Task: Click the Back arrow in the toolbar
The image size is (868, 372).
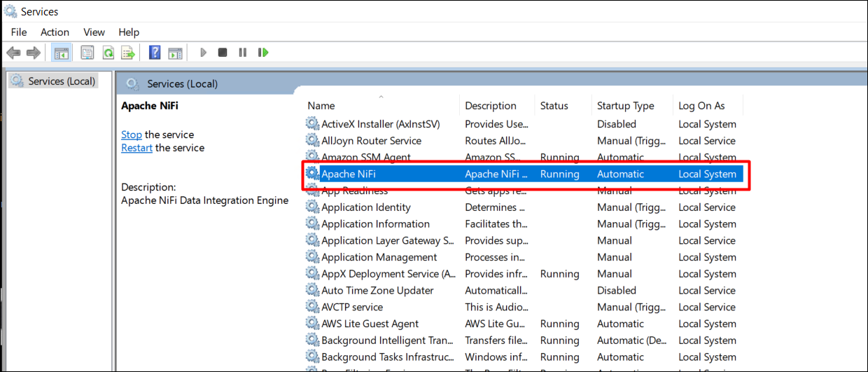Action: 13,53
